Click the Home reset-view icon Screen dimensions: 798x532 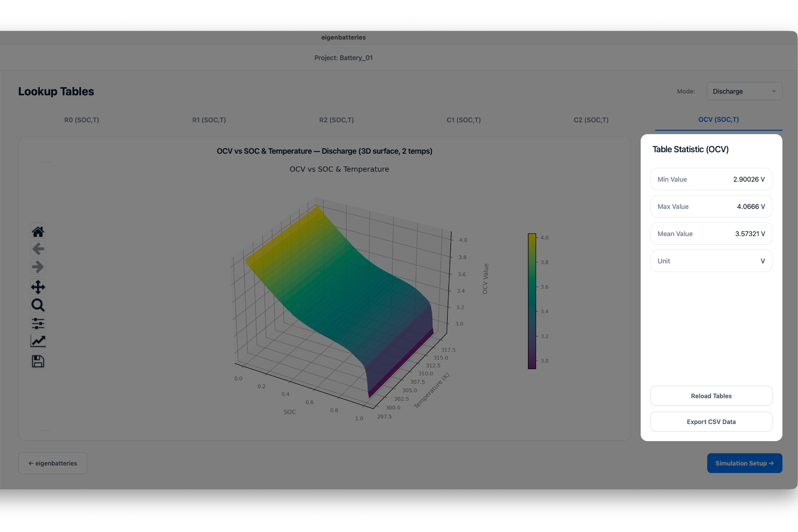38,232
